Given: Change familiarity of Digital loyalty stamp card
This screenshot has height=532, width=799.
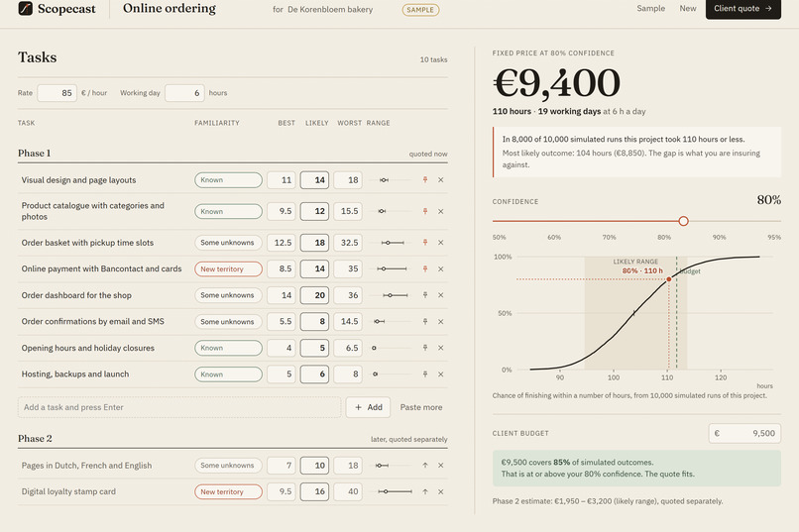Looking at the screenshot, I should 228,491.
